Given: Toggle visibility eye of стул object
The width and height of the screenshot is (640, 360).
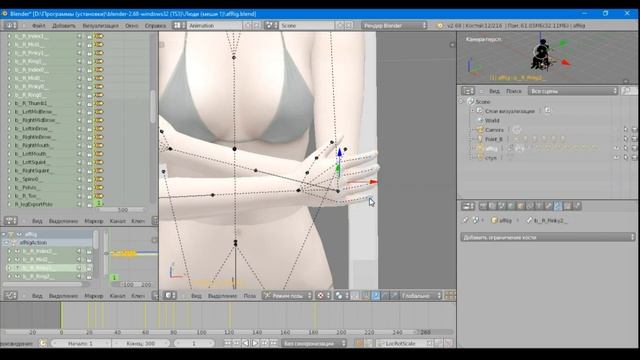Looking at the screenshot, I should (616, 158).
